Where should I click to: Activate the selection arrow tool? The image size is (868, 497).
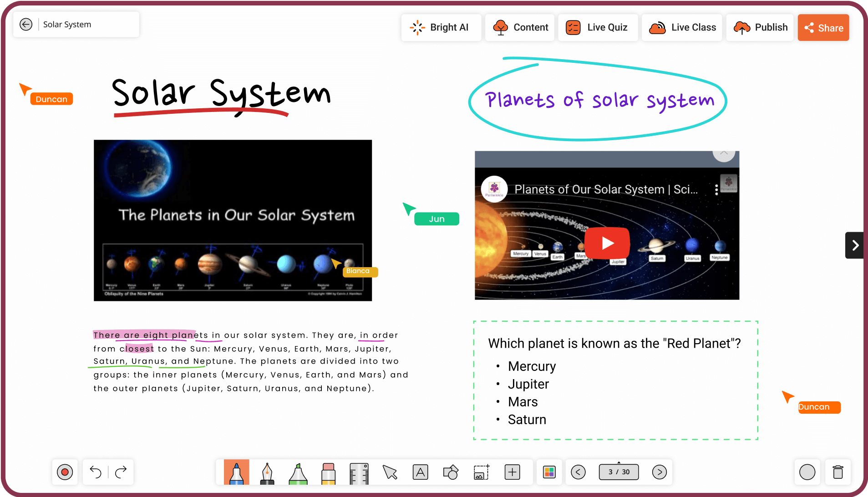390,472
